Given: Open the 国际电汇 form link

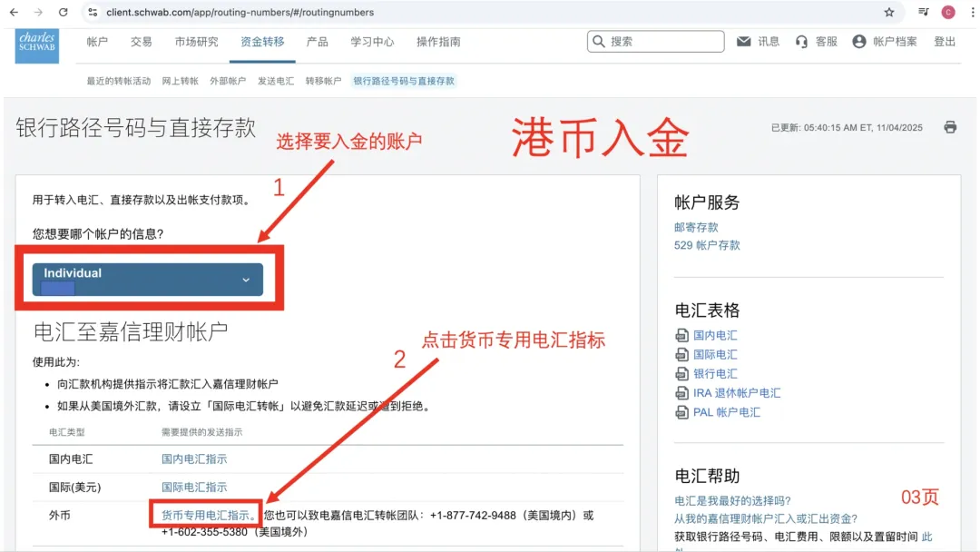Looking at the screenshot, I should coord(715,354).
